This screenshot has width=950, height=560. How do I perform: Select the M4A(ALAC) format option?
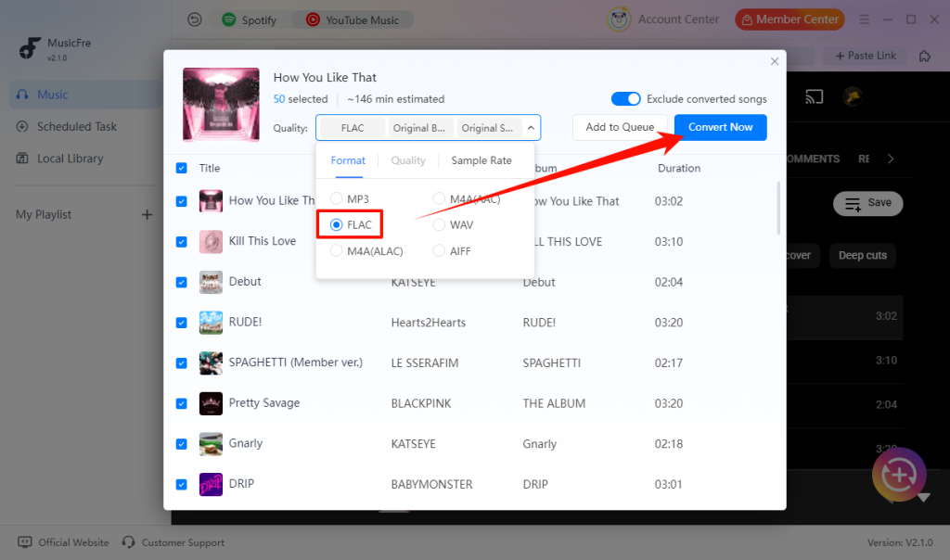366,250
